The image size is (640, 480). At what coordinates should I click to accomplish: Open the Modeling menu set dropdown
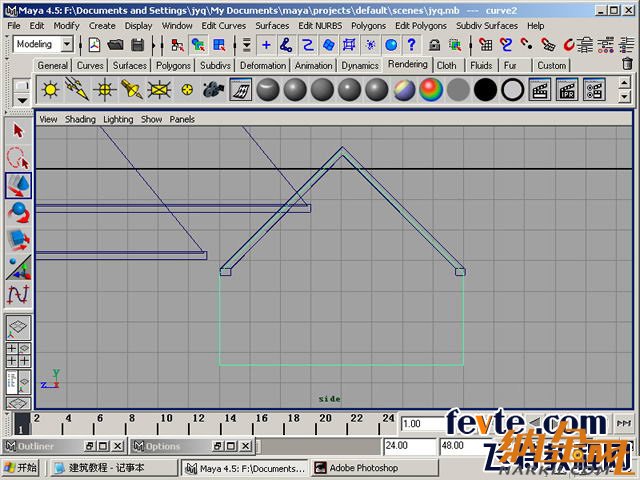(x=67, y=45)
